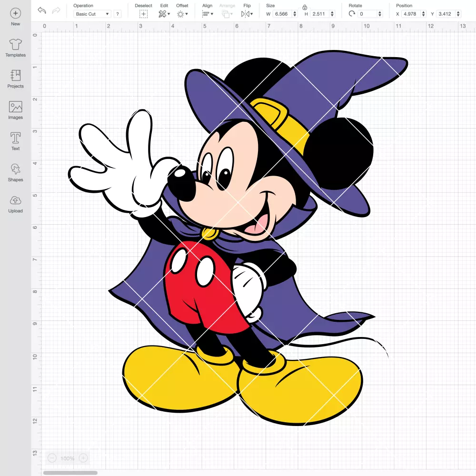The height and width of the screenshot is (476, 476).
Task: Open the Offset tool menu
Action: [x=182, y=14]
